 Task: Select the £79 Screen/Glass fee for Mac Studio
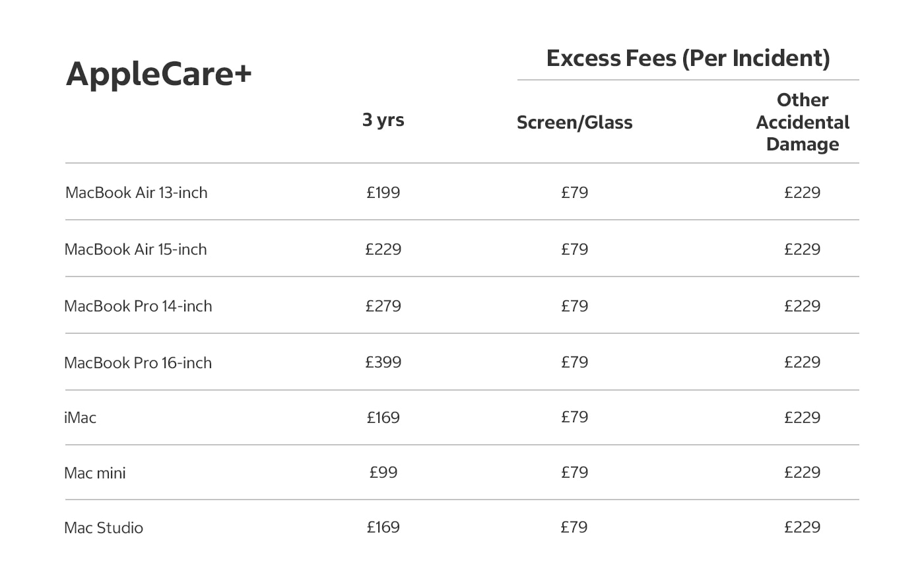[x=574, y=527]
